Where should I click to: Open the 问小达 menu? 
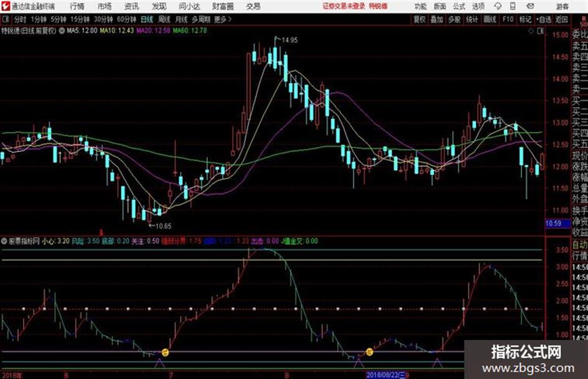pyautogui.click(x=189, y=6)
